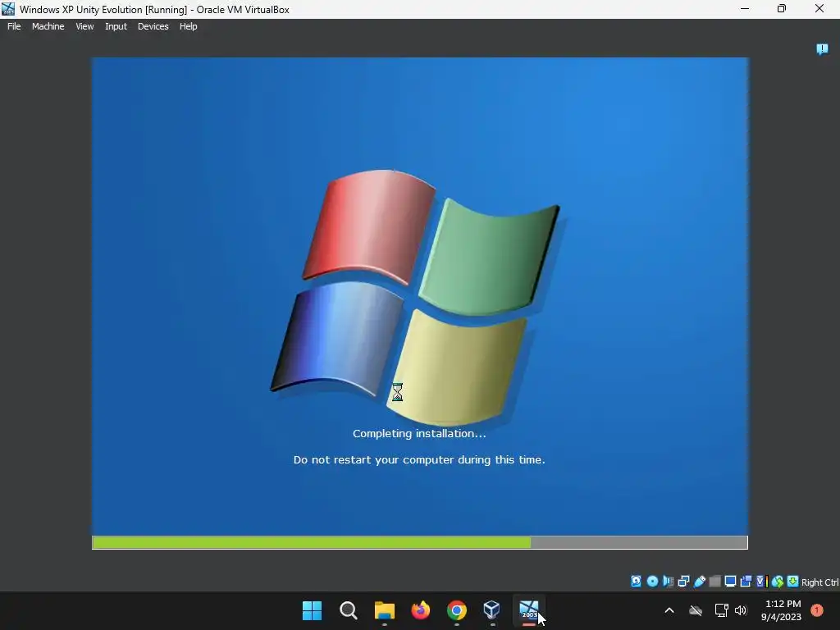Open the Help menu
The image size is (840, 630).
tap(188, 26)
